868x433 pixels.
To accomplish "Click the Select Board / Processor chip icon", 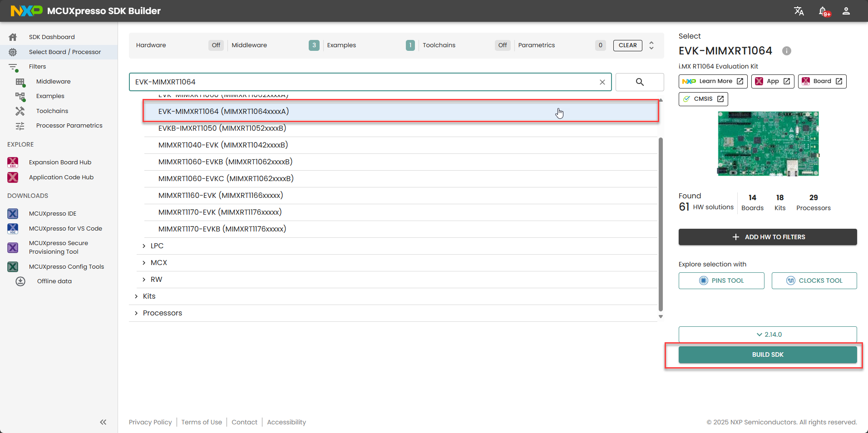I will click(x=13, y=52).
